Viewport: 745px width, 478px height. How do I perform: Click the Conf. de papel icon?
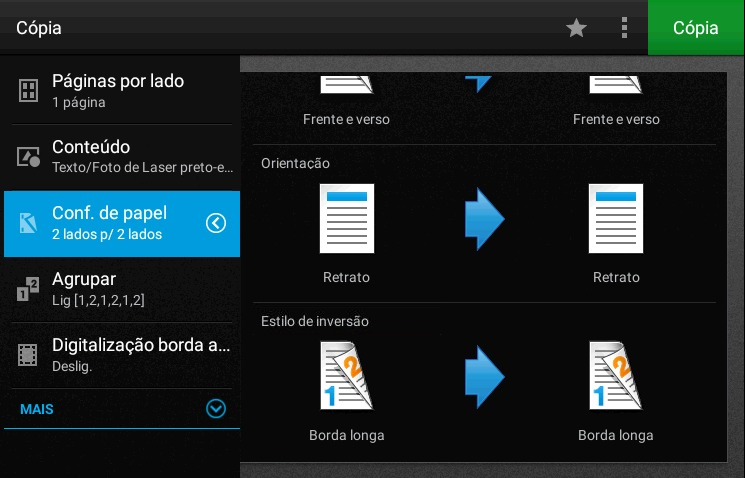point(28,223)
